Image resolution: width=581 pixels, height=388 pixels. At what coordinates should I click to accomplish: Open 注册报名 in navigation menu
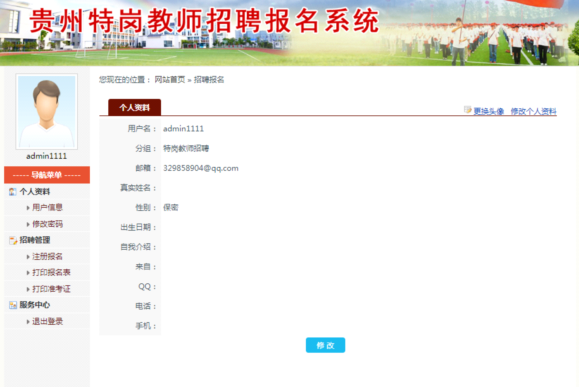[x=47, y=256]
